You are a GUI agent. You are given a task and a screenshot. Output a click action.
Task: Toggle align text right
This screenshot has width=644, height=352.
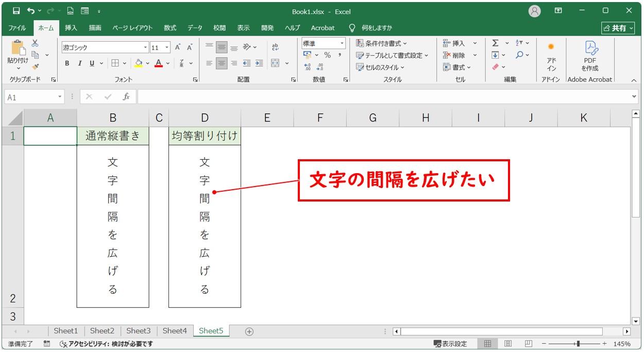234,63
